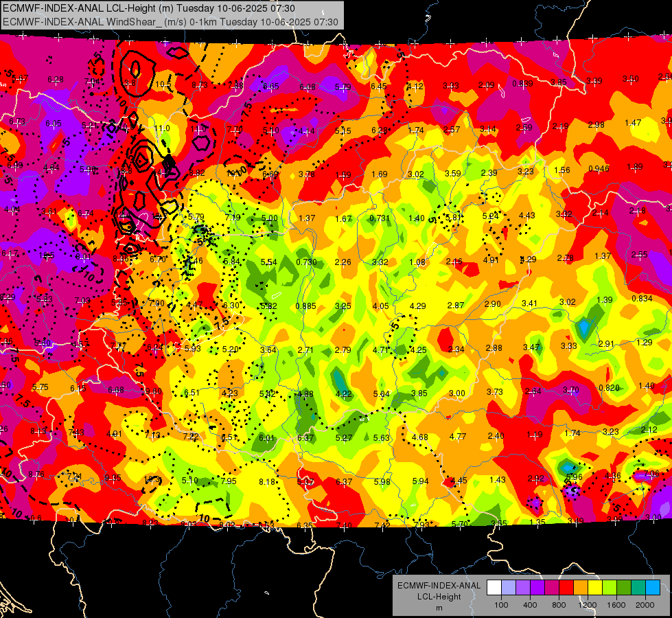Click the wind shear value 5.54
Viewport: 672px width, 618px height.
(x=268, y=262)
